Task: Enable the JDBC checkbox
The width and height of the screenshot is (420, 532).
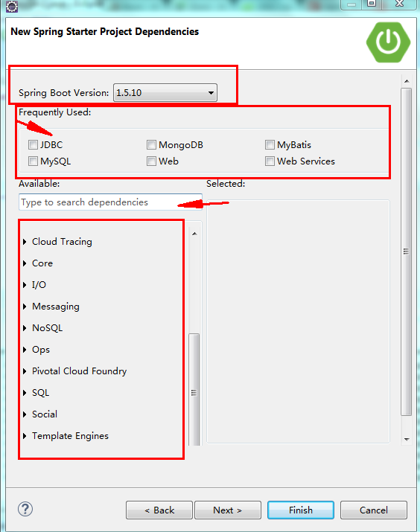Action: click(33, 145)
